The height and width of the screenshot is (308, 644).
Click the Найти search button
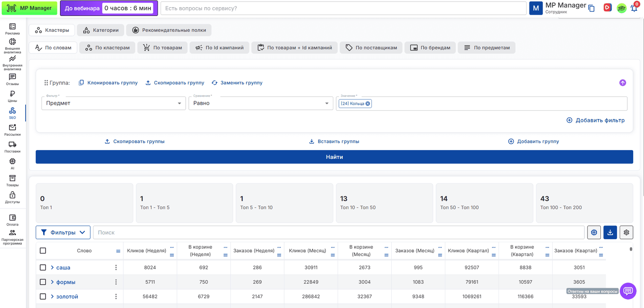[334, 157]
